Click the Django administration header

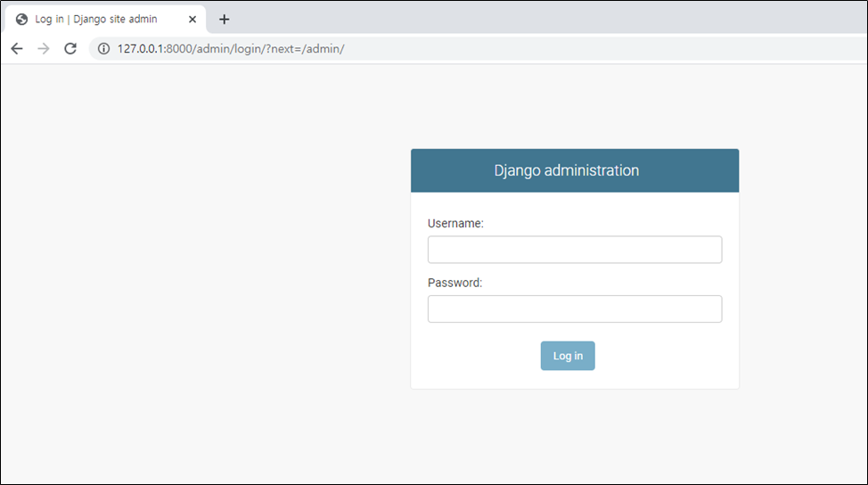pos(566,170)
